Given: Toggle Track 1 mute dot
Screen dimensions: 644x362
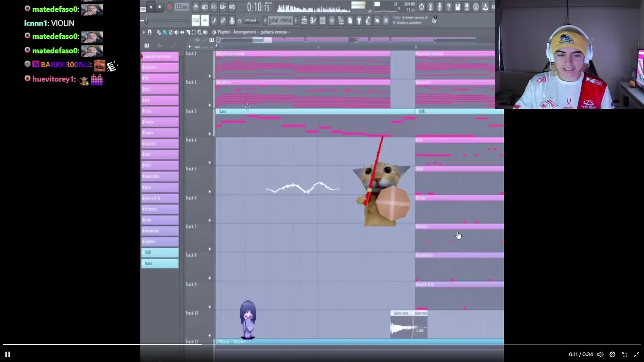Looking at the screenshot, I should tap(210, 76).
